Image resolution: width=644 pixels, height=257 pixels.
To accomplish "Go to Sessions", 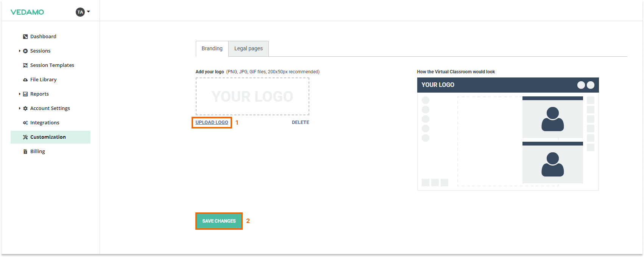I will [40, 51].
